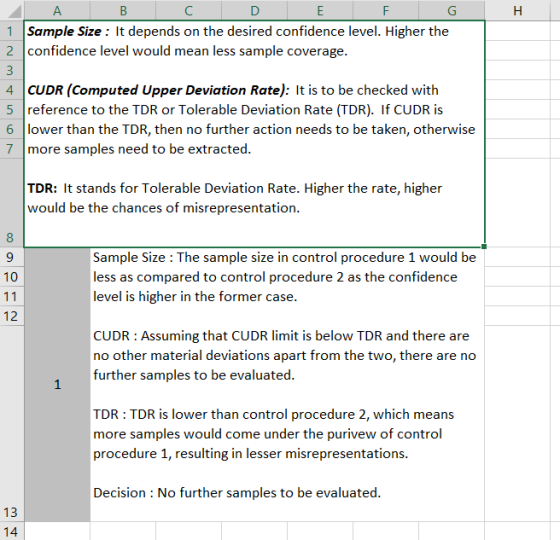
Task: Select column E header
Action: pyautogui.click(x=320, y=10)
